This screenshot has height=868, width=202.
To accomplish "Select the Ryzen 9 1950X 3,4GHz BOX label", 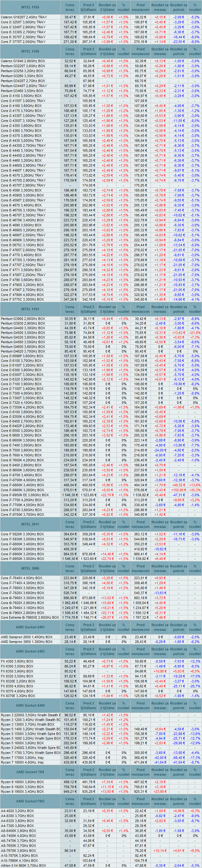I will point(23,792).
